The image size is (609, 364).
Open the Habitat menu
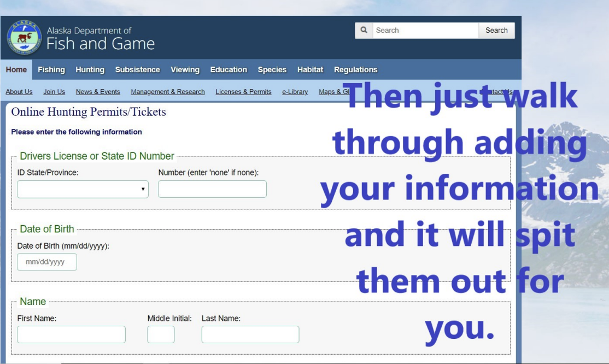click(310, 70)
